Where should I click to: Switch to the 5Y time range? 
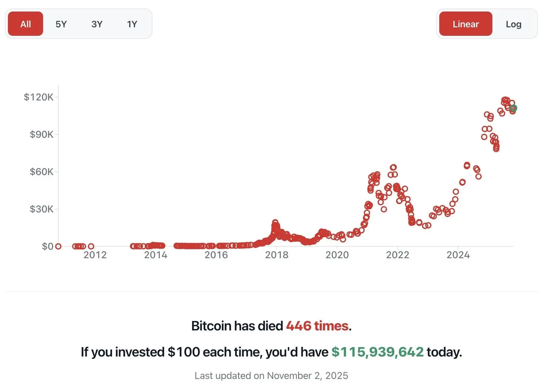(61, 24)
